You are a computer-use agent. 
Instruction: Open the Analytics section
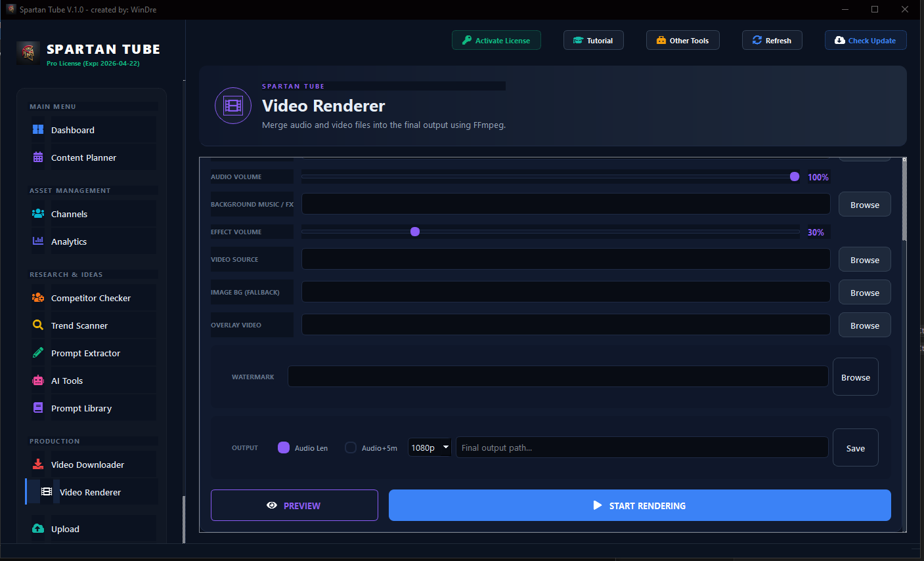tap(68, 241)
